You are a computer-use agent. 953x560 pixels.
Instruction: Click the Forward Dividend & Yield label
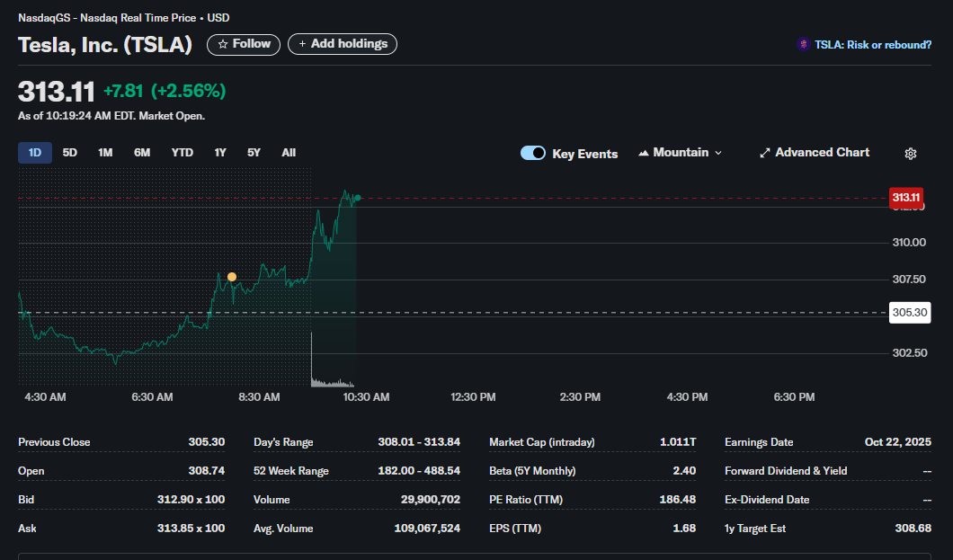point(786,471)
